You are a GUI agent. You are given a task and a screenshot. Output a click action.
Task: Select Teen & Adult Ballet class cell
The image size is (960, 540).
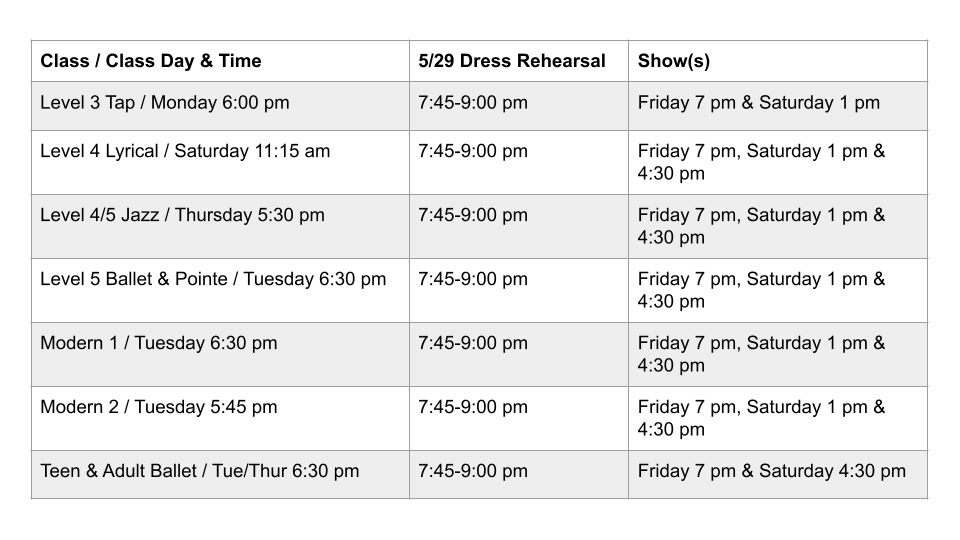tap(220, 474)
